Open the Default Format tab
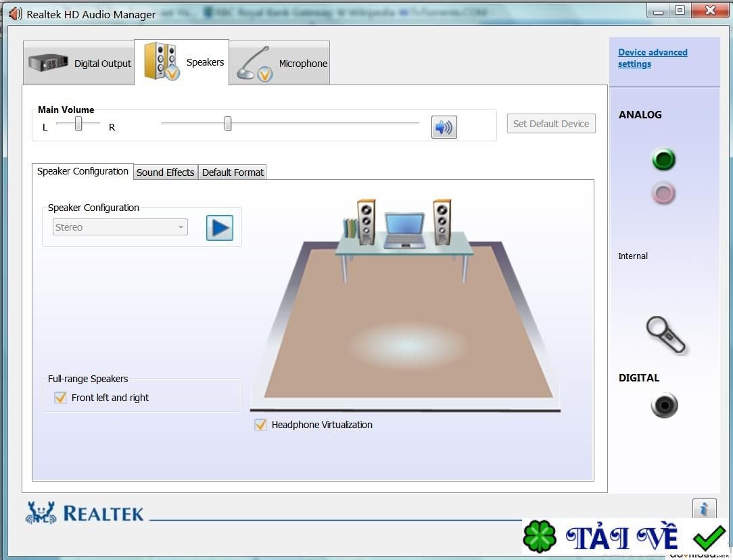This screenshot has height=560, width=733. 232,172
